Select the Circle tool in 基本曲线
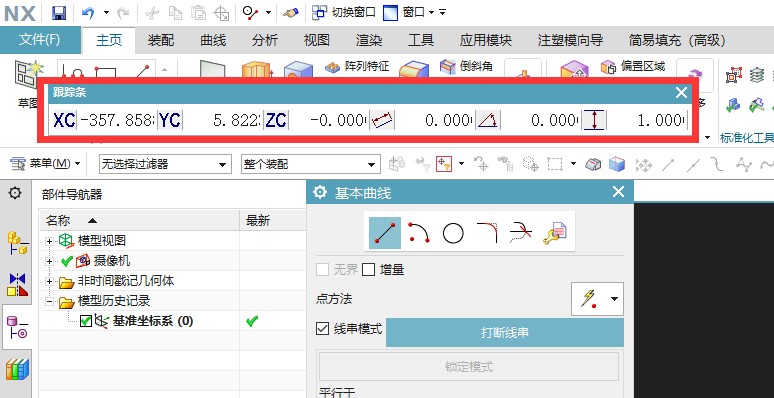774x398 pixels. click(x=453, y=233)
